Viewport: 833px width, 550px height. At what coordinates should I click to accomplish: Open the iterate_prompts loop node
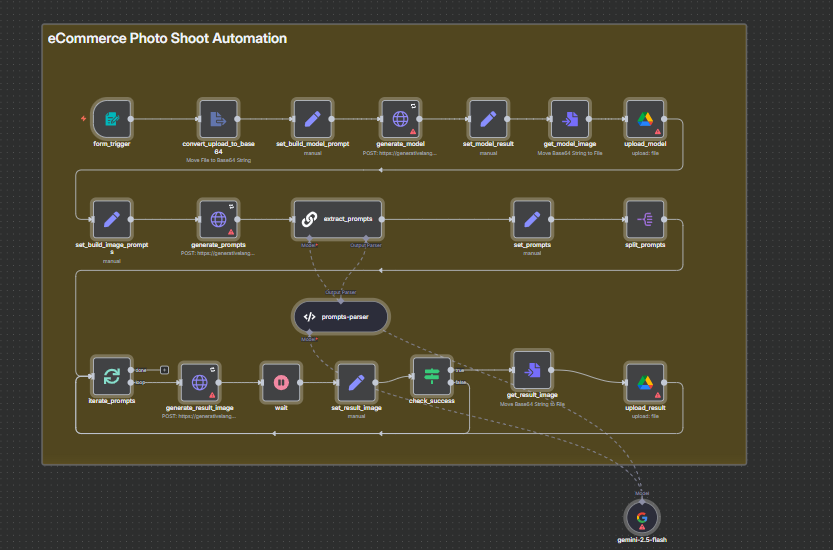coord(112,376)
